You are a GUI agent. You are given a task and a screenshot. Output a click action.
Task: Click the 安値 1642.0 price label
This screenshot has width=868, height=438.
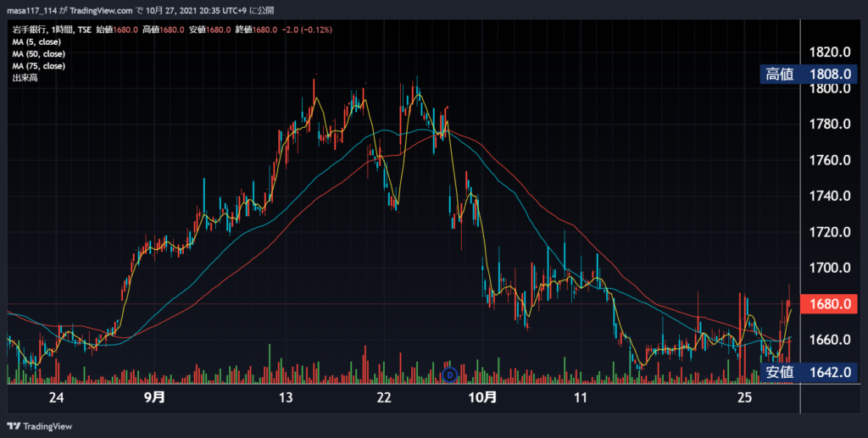[808, 372]
